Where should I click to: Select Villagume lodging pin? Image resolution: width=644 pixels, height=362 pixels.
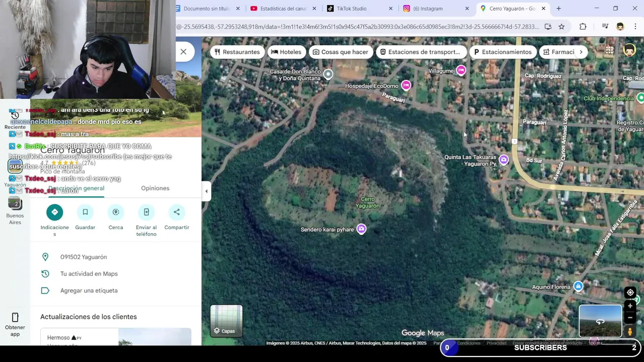click(x=461, y=70)
